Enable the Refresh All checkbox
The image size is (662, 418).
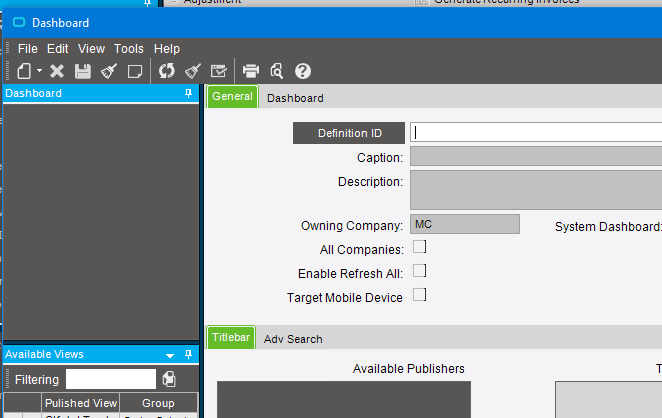coord(419,271)
